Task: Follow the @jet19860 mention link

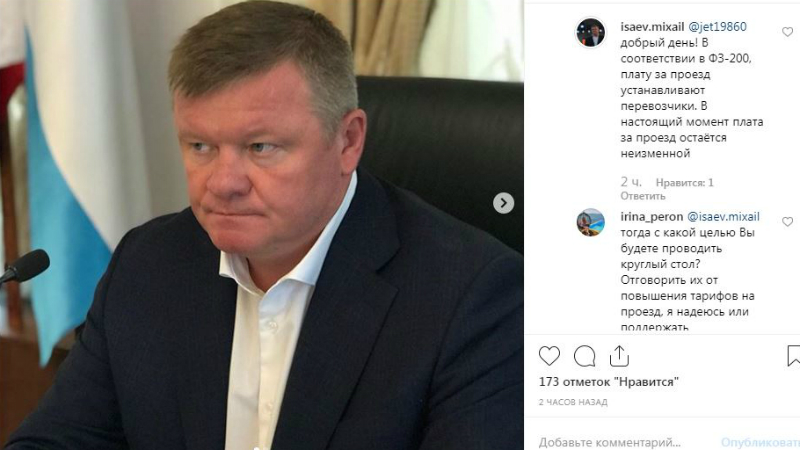Action: (717, 27)
